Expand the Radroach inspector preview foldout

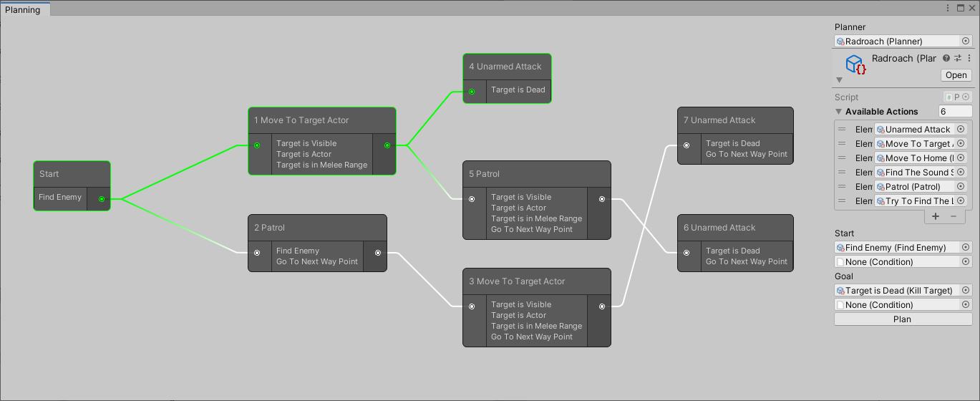tap(840, 80)
